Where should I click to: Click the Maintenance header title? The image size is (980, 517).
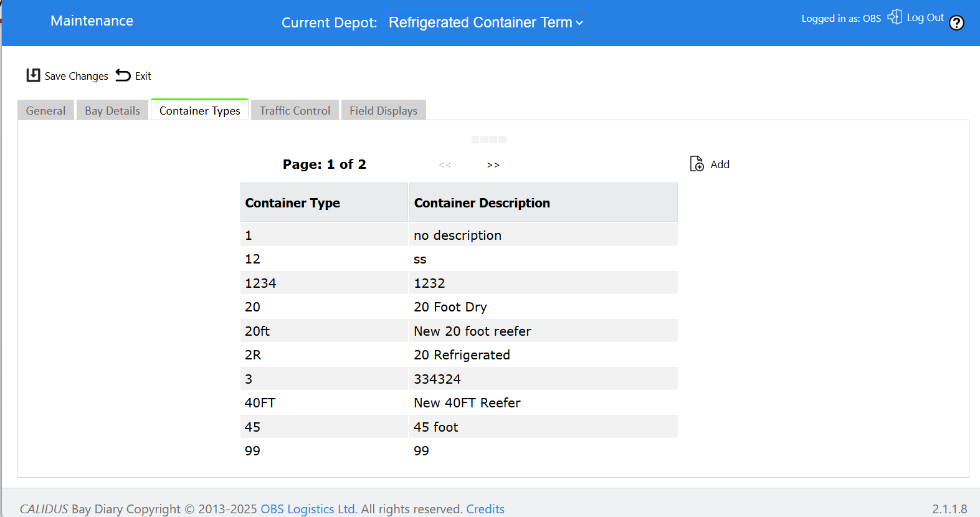(x=92, y=21)
